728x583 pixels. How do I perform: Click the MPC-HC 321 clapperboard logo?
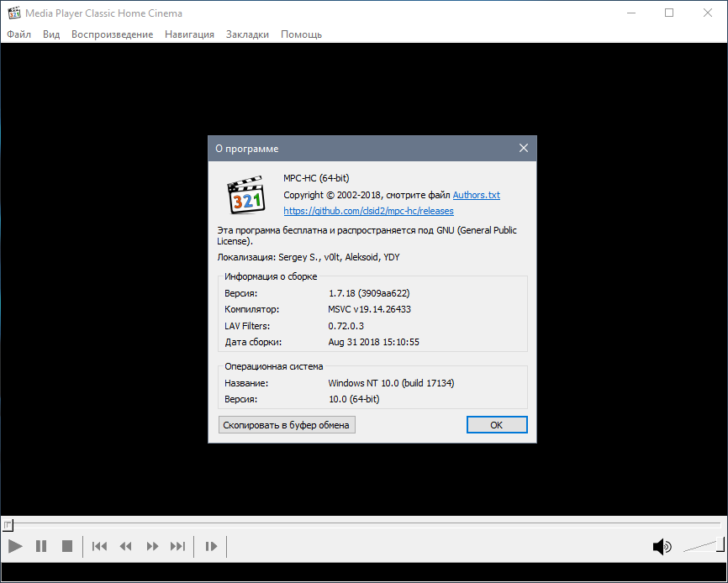(246, 195)
